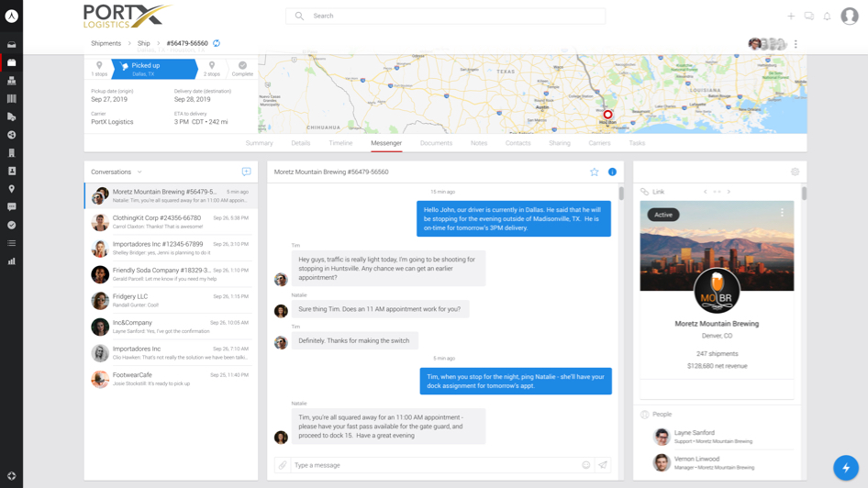Switch to the Documents tab
Viewport: 868px width, 488px height.
click(x=436, y=143)
